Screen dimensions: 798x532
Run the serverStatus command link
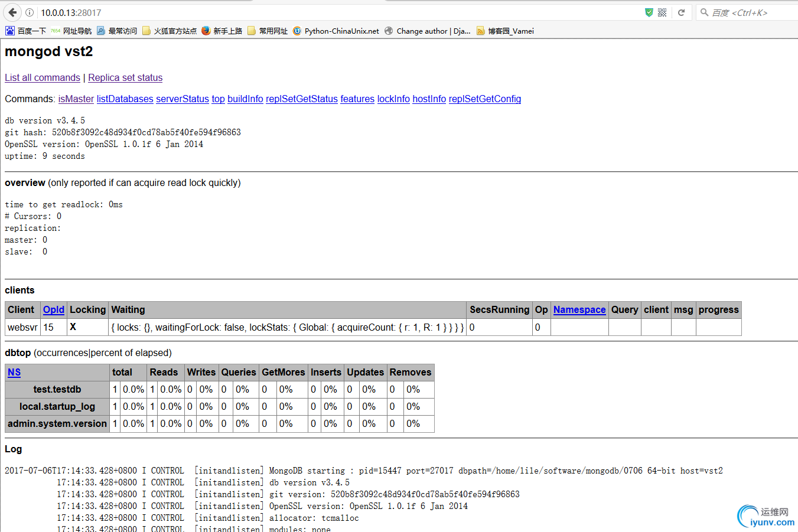(183, 99)
